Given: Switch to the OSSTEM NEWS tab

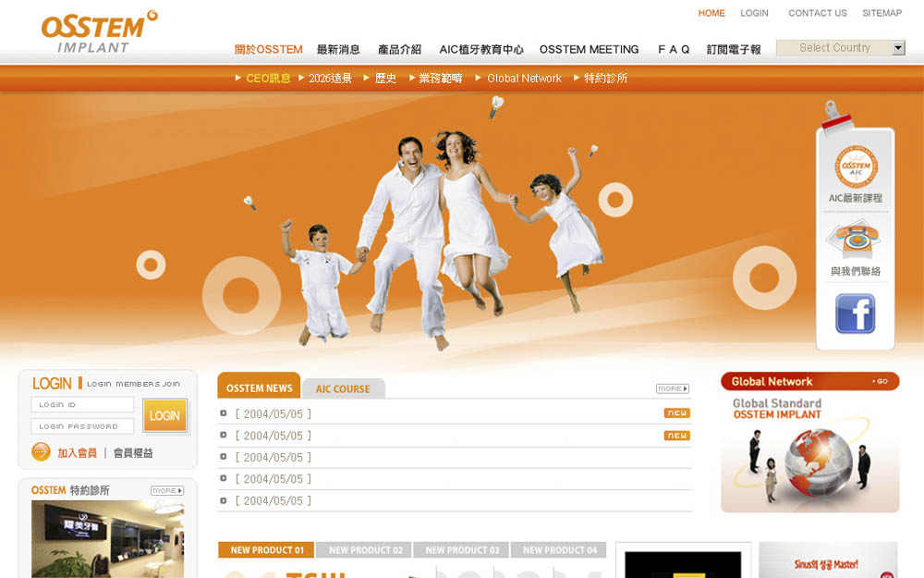Looking at the screenshot, I should click(260, 387).
